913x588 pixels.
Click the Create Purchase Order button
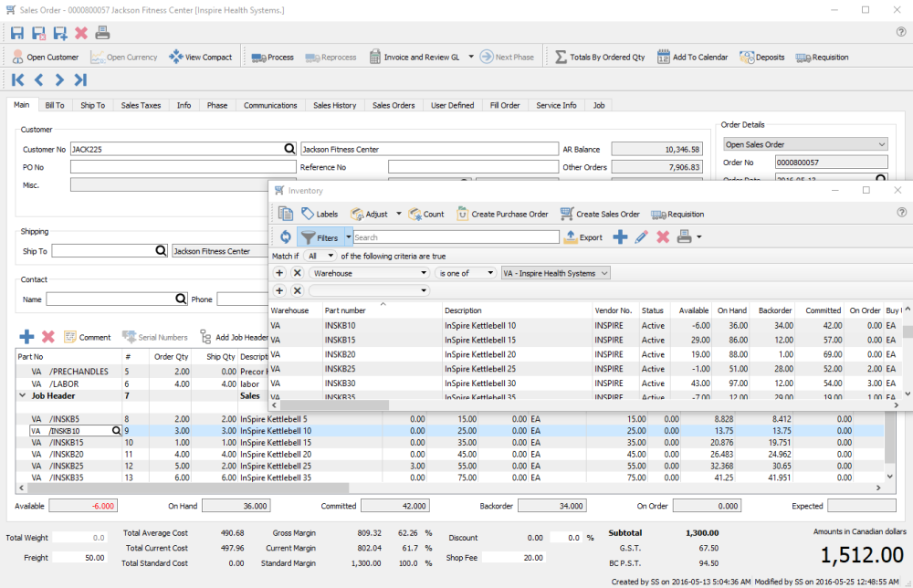point(503,214)
